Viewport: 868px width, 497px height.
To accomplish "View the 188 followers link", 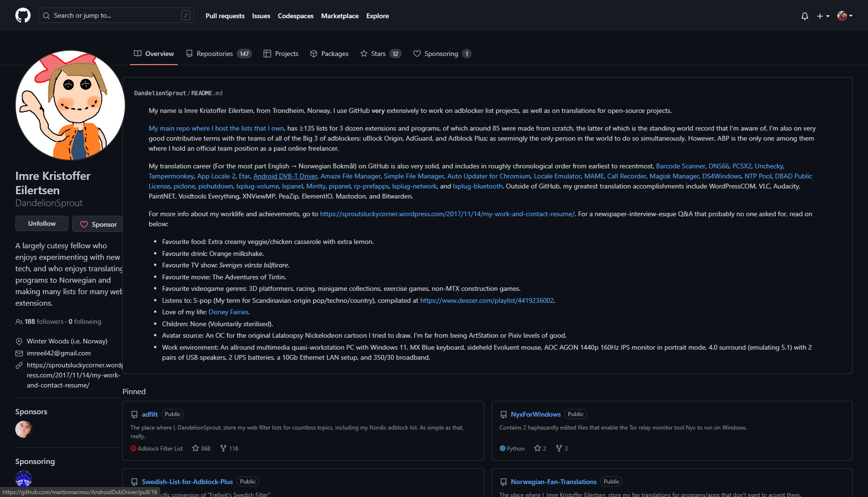I will 44,321.
